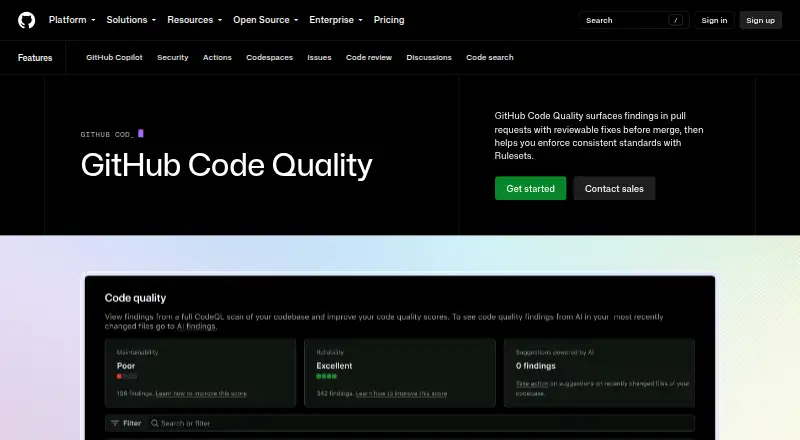Viewport: 800px width, 440px height.
Task: Click the Maintainability Poor rating
Action: (126, 366)
